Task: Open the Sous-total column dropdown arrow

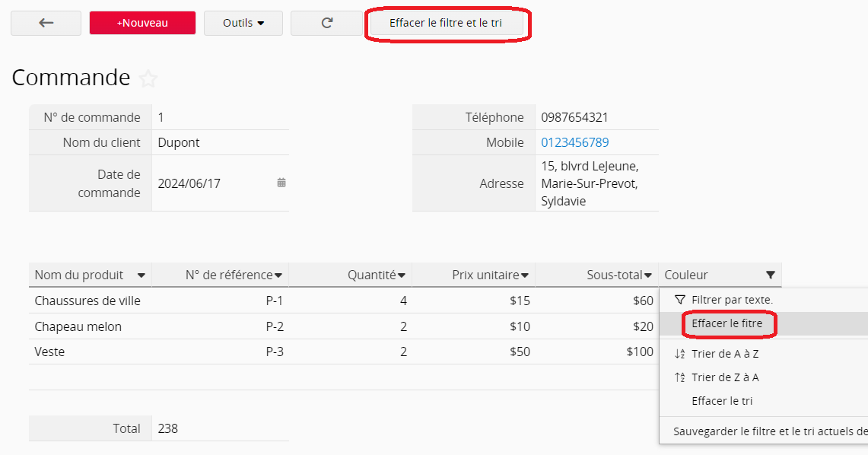Action: point(647,275)
